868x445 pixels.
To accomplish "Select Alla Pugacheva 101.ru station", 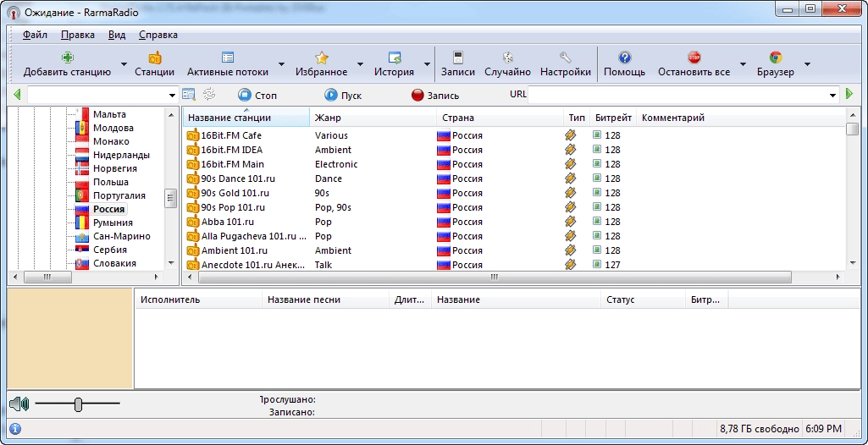I will click(x=253, y=236).
